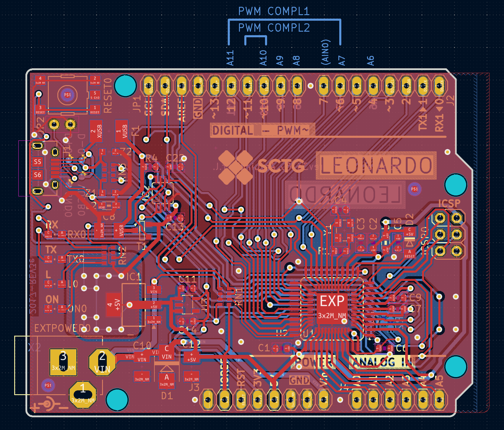Click the cyan mounting hole near A5

[x=455, y=367]
